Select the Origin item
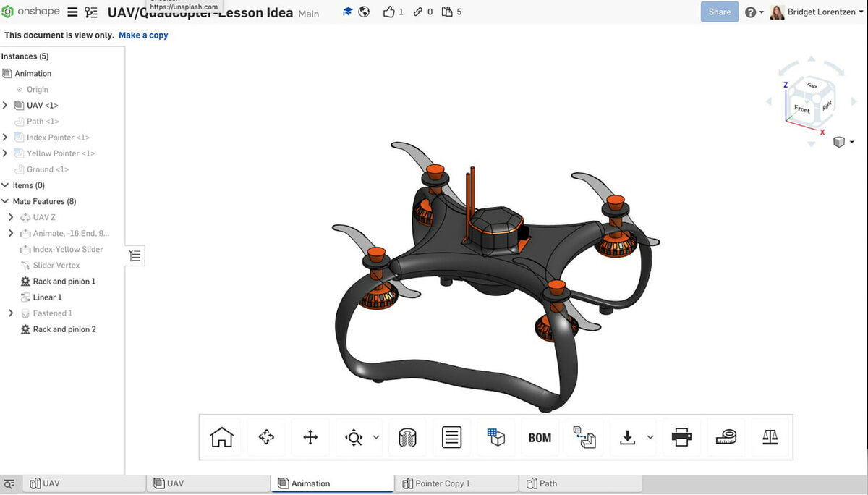Image resolution: width=868 pixels, height=495 pixels. 38,90
